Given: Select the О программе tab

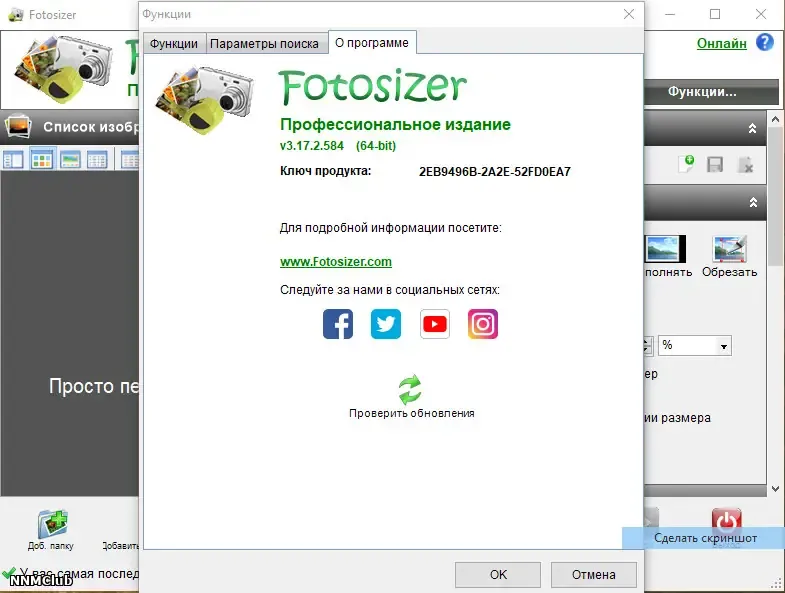Looking at the screenshot, I should click(x=372, y=43).
